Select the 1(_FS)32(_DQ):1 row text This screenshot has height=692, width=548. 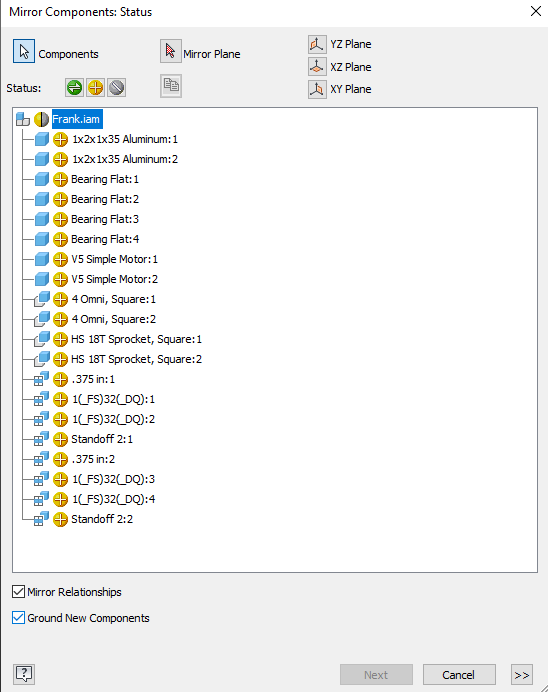(x=113, y=399)
